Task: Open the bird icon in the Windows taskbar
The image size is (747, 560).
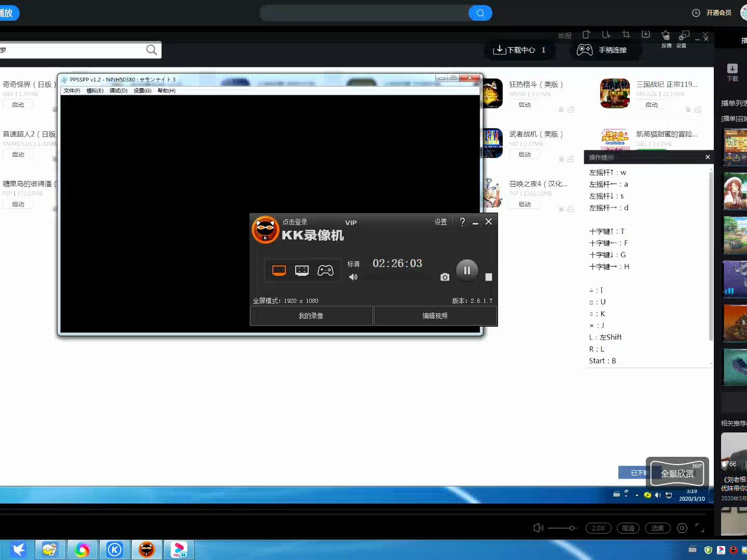Action: coord(18,550)
